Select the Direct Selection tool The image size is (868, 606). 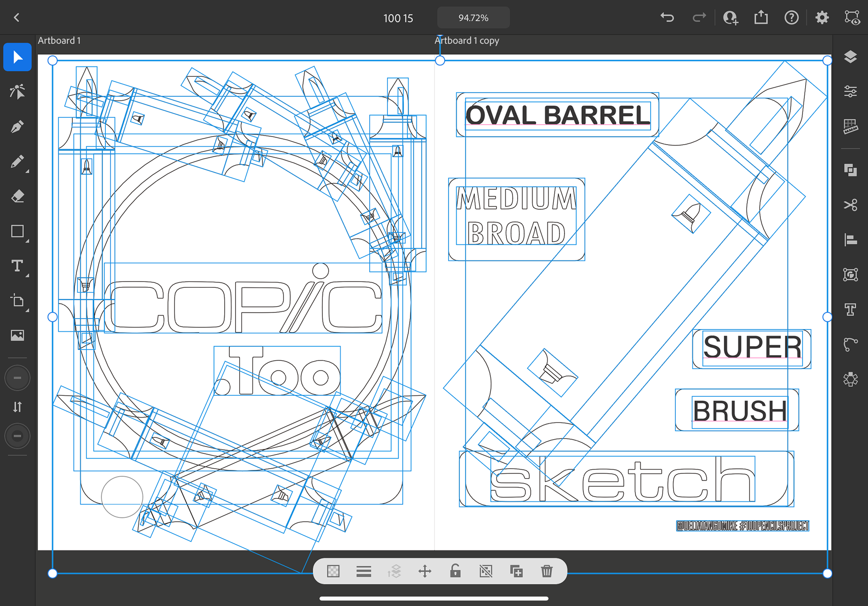pyautogui.click(x=17, y=92)
